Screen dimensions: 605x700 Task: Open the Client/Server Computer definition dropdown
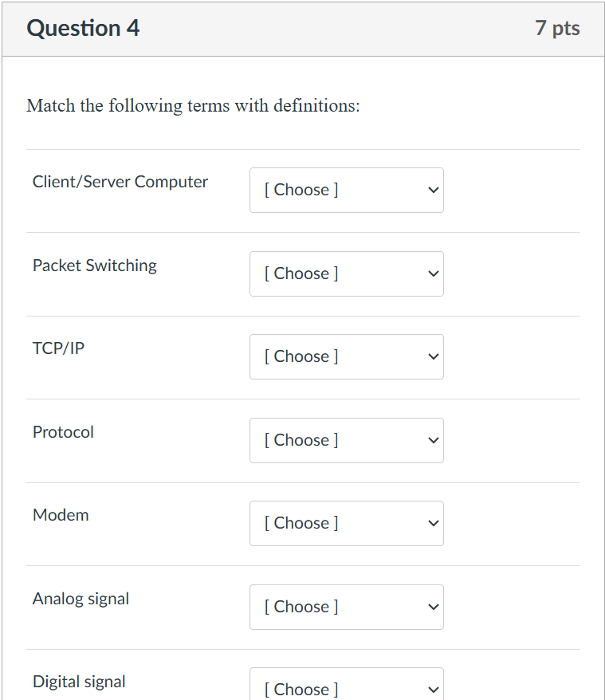click(x=346, y=190)
